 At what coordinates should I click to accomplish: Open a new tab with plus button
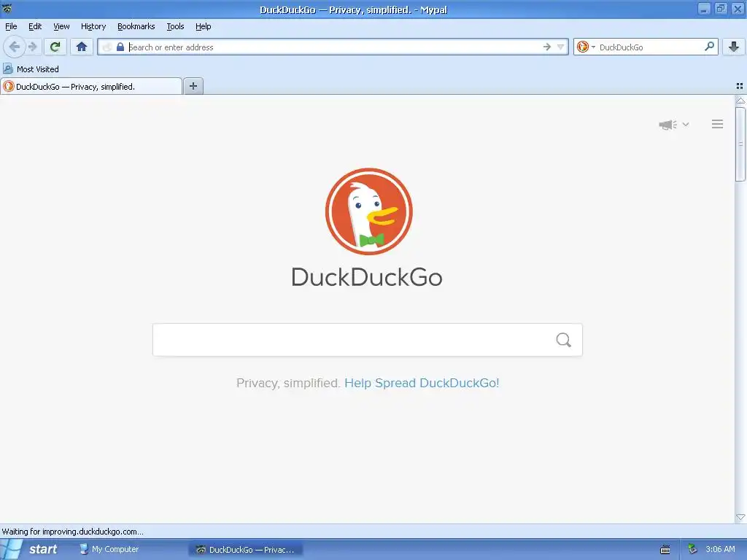tap(193, 86)
